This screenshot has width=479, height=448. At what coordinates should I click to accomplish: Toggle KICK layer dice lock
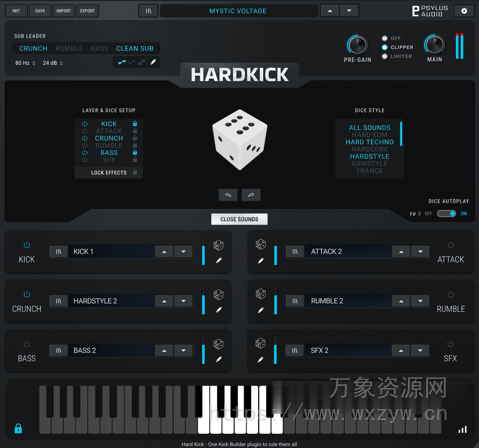click(135, 123)
